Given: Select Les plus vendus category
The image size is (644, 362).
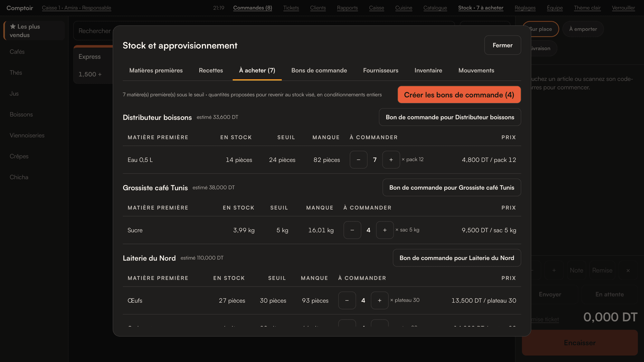Looking at the screenshot, I should click(34, 31).
